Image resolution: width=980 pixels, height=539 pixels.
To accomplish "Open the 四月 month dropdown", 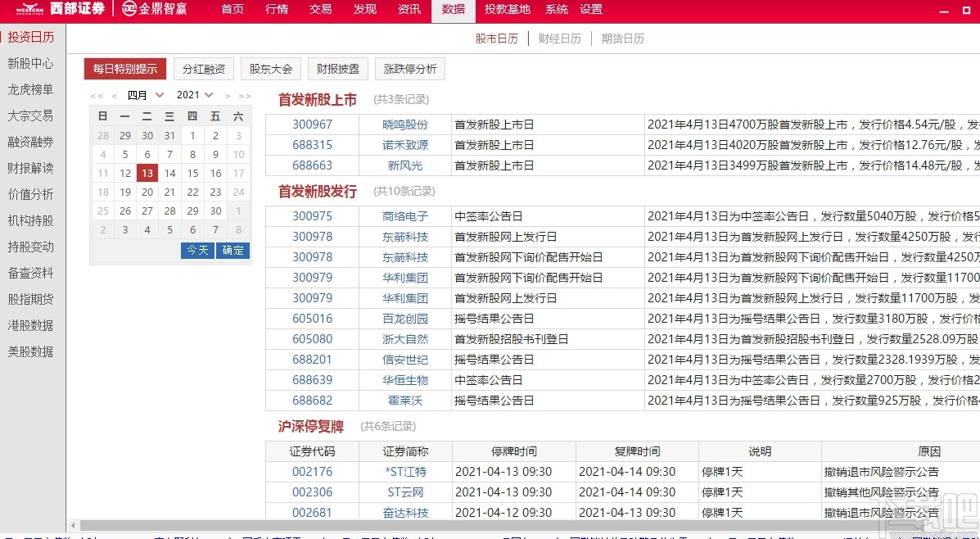I will tap(144, 94).
